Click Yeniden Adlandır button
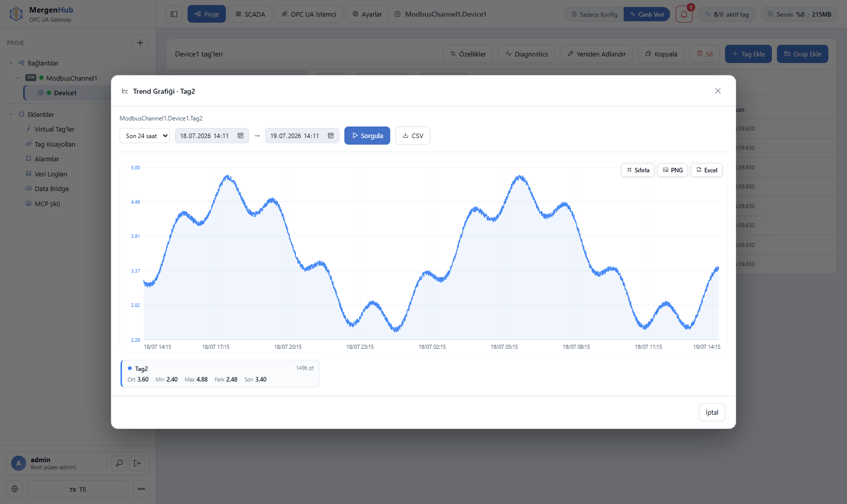The image size is (847, 504). [596, 54]
